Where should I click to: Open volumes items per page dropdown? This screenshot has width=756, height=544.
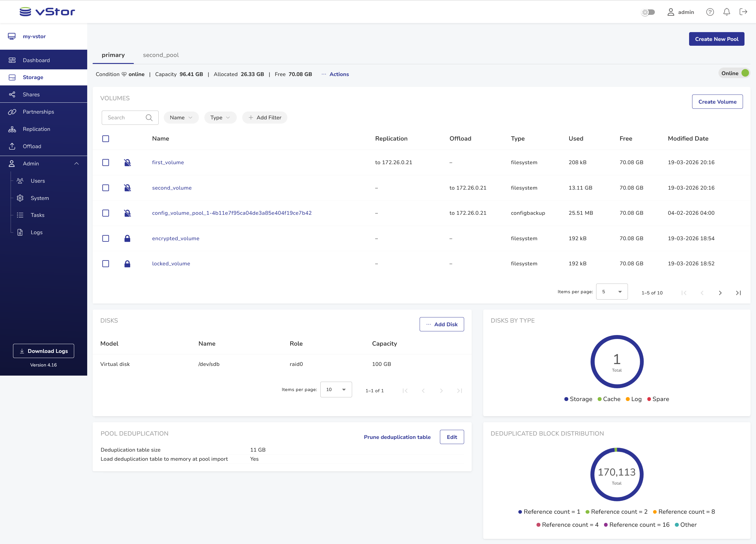612,291
